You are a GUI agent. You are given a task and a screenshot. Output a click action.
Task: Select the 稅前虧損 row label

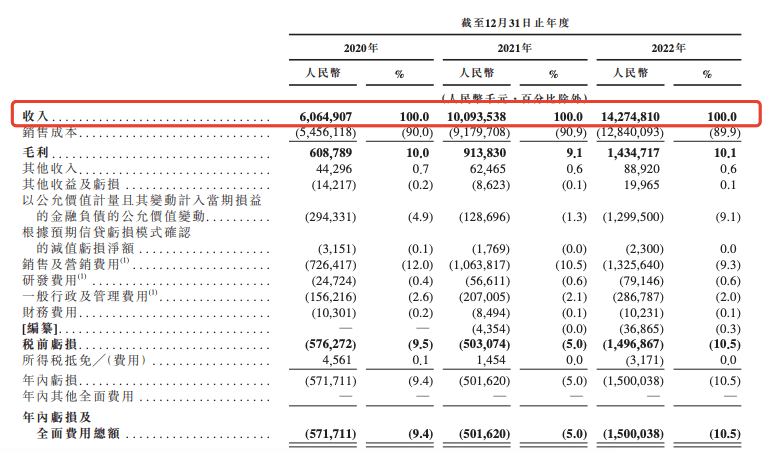pos(47,341)
